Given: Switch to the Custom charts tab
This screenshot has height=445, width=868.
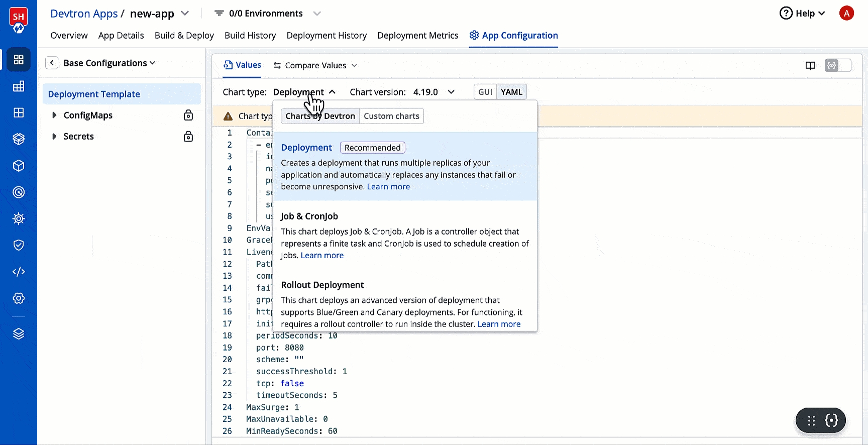Looking at the screenshot, I should point(391,116).
